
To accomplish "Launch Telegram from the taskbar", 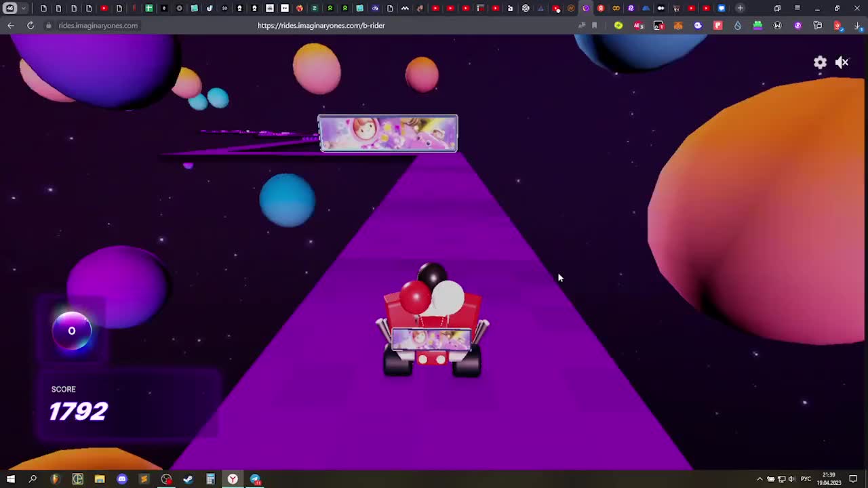I will coord(255,479).
